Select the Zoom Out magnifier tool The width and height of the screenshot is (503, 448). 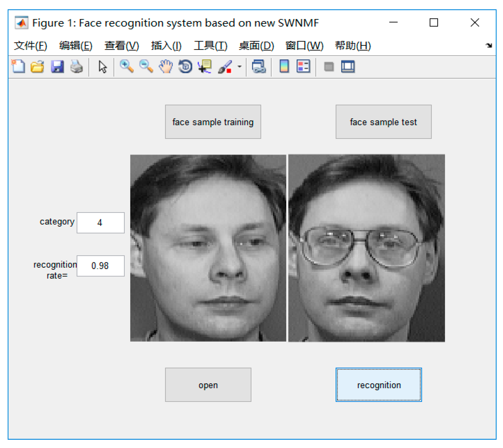(x=146, y=67)
